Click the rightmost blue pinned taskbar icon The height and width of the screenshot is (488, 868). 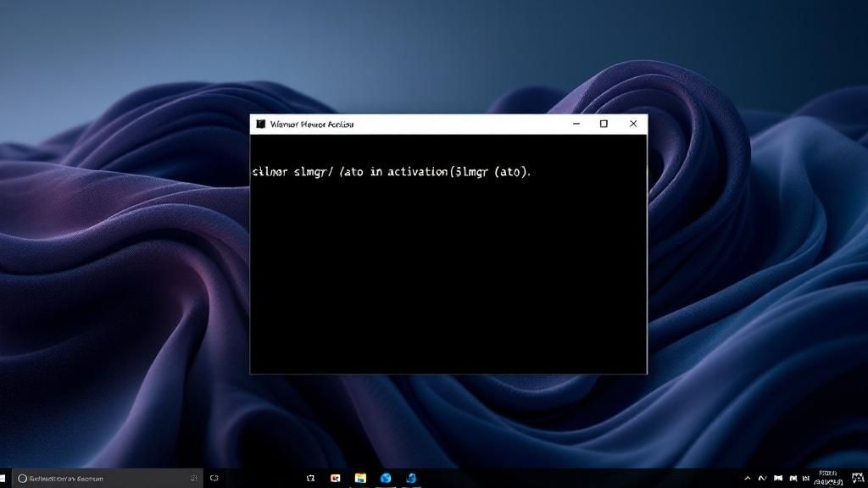tap(411, 478)
